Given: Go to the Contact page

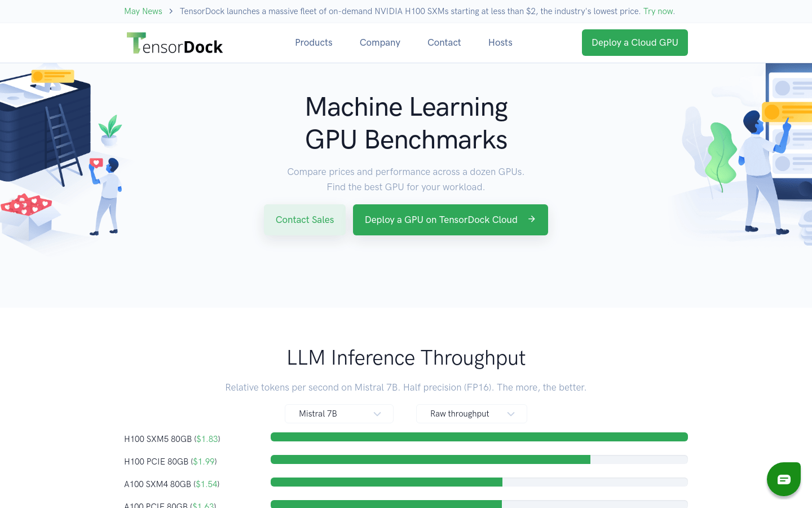Looking at the screenshot, I should 444,42.
